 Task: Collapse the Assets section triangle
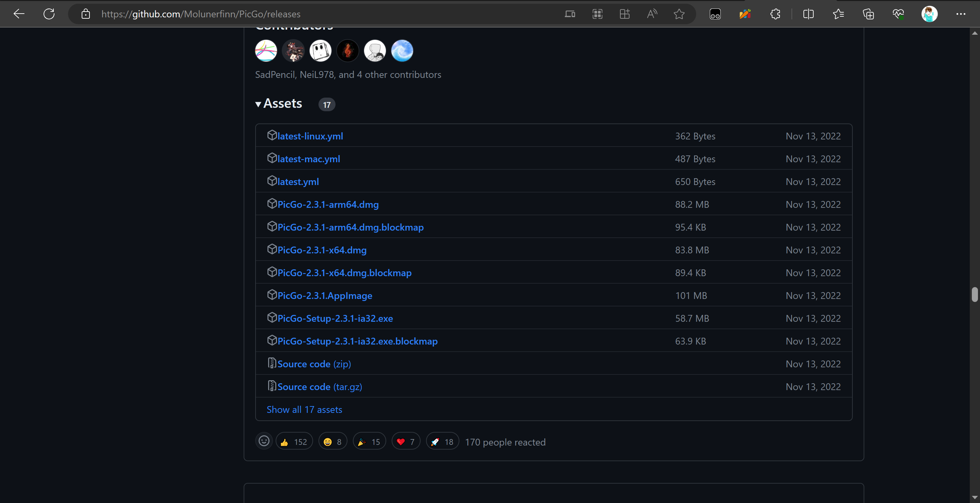(258, 104)
